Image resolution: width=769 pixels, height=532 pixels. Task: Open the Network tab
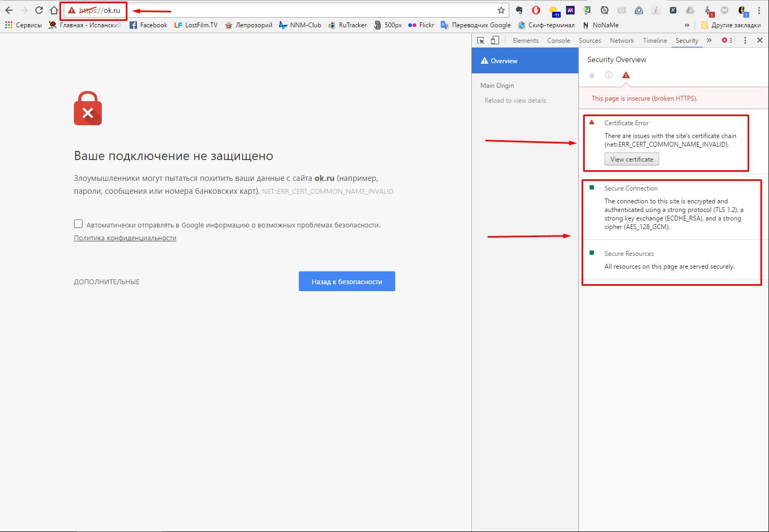coord(622,41)
